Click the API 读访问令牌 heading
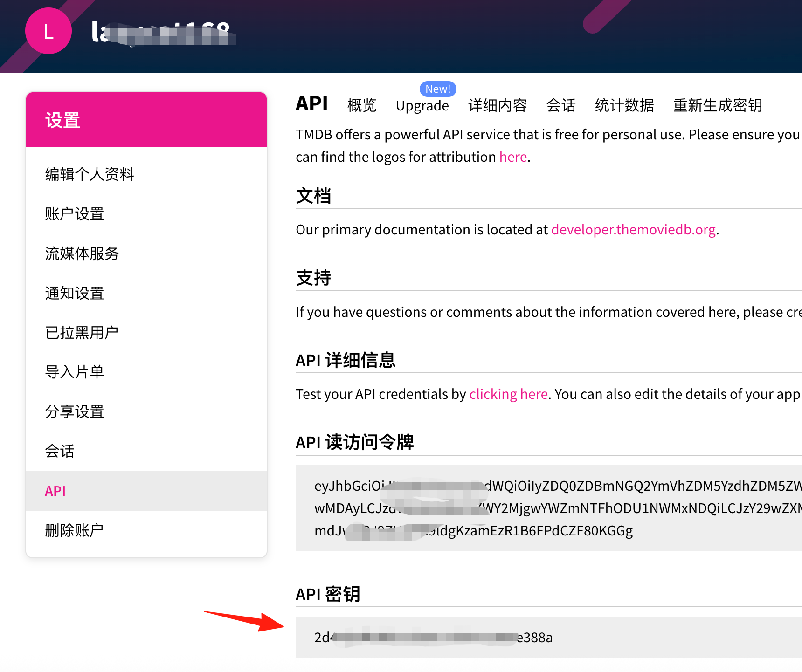The width and height of the screenshot is (802, 672). 354,442
